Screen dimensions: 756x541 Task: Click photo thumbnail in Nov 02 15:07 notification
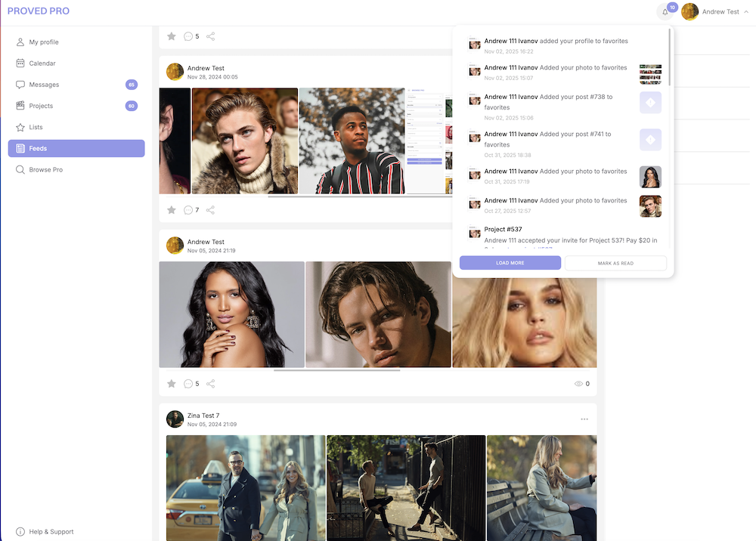tap(650, 74)
